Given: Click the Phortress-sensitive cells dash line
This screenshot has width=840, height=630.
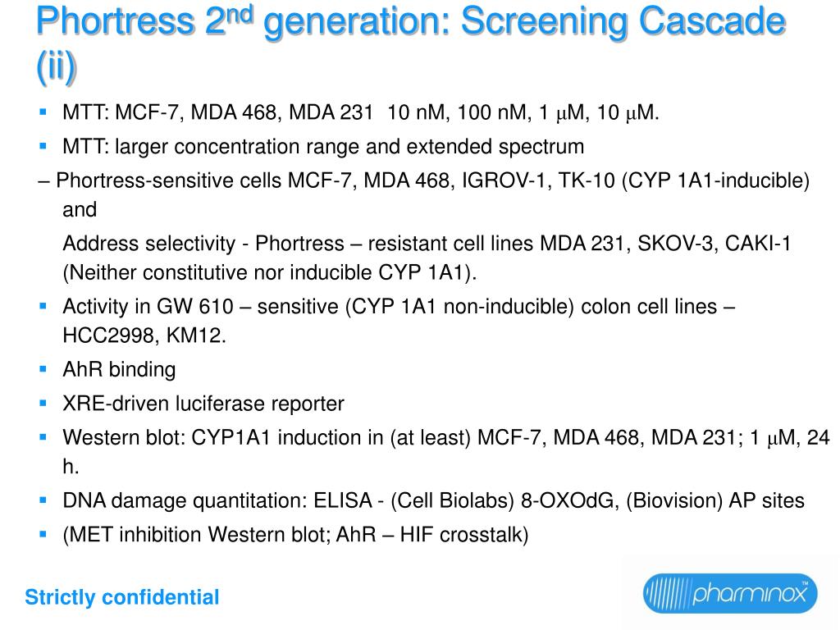Looking at the screenshot, I should click(x=424, y=180).
